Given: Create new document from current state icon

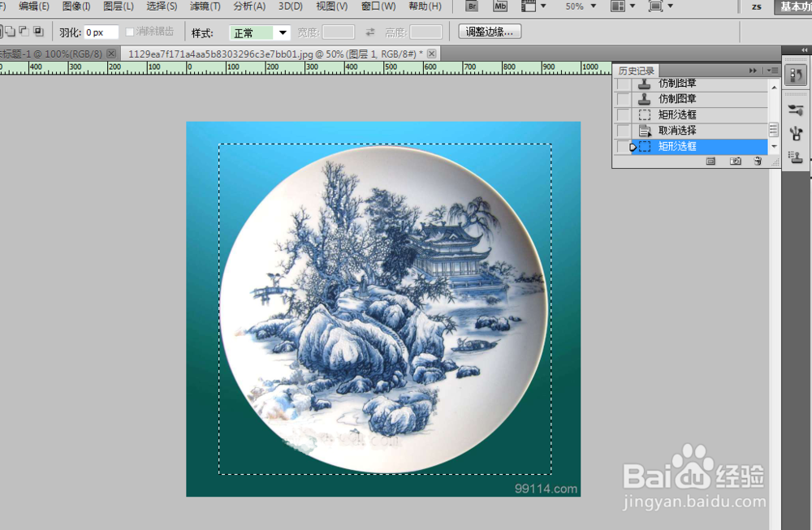Looking at the screenshot, I should pos(710,162).
